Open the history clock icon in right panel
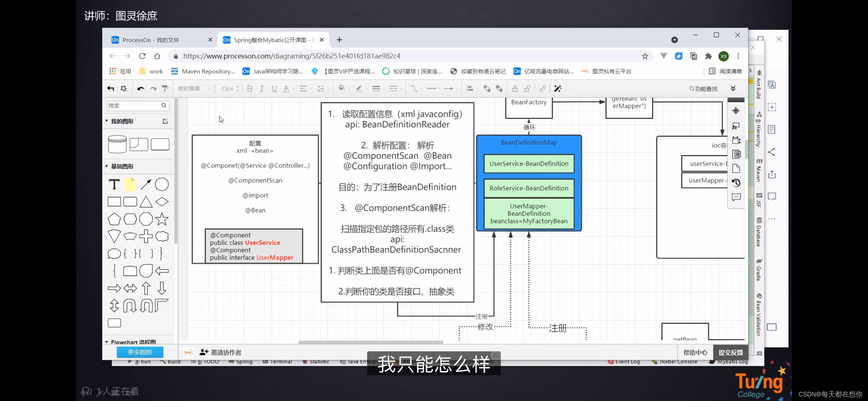The height and width of the screenshot is (401, 868). coord(736,183)
